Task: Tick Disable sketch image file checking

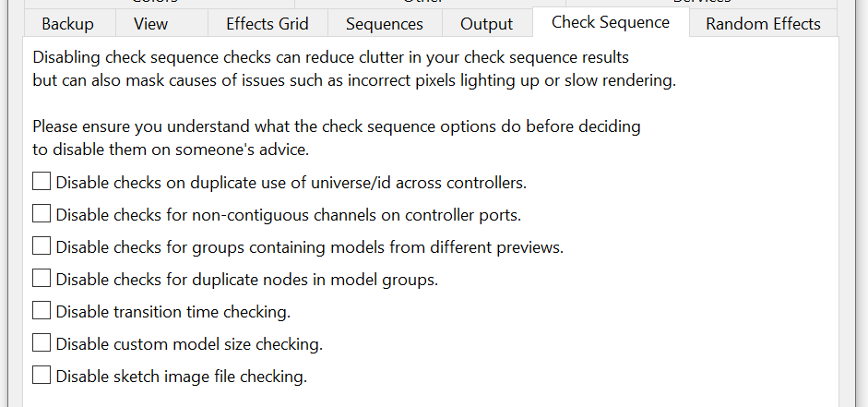Action: pyautogui.click(x=42, y=375)
